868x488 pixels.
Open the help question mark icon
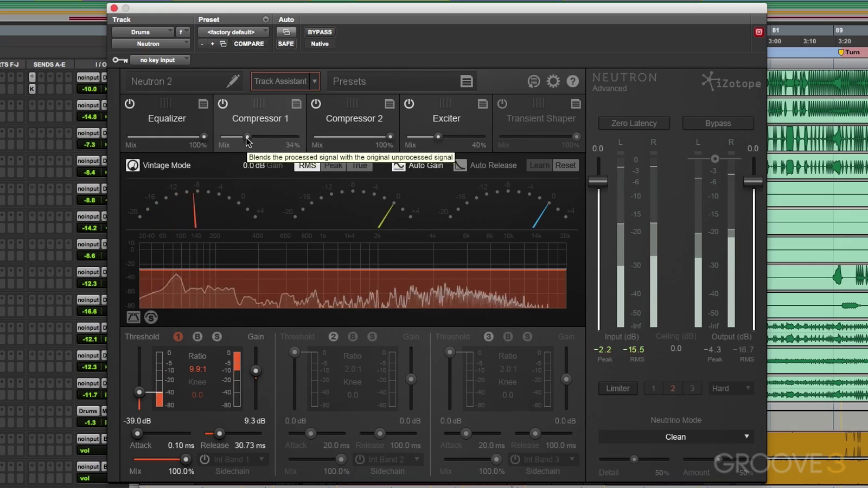pyautogui.click(x=573, y=81)
